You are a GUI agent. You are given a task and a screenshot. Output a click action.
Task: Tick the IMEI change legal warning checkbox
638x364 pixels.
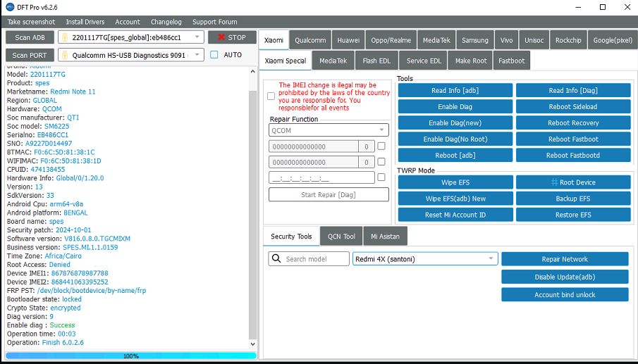271,96
